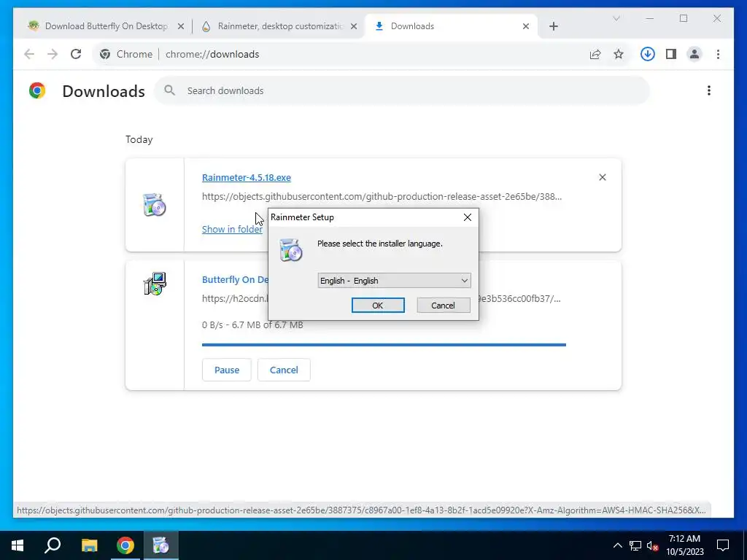
Task: Cancel the Butterfly On Desktop download
Action: click(284, 370)
